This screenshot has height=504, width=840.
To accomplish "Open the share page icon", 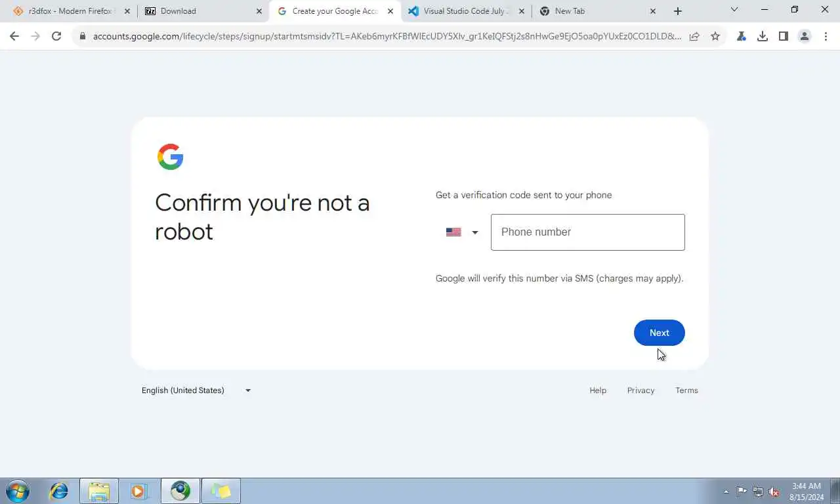I will click(x=694, y=37).
